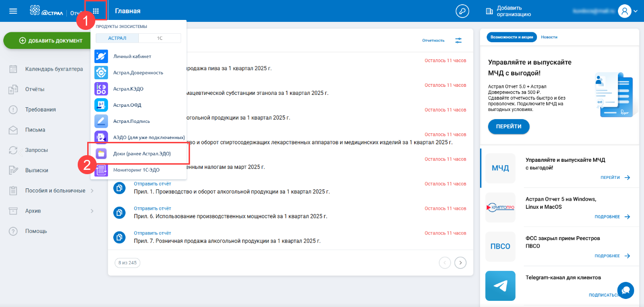Select the Возможности и акции tab
644x307 pixels.
[512, 37]
